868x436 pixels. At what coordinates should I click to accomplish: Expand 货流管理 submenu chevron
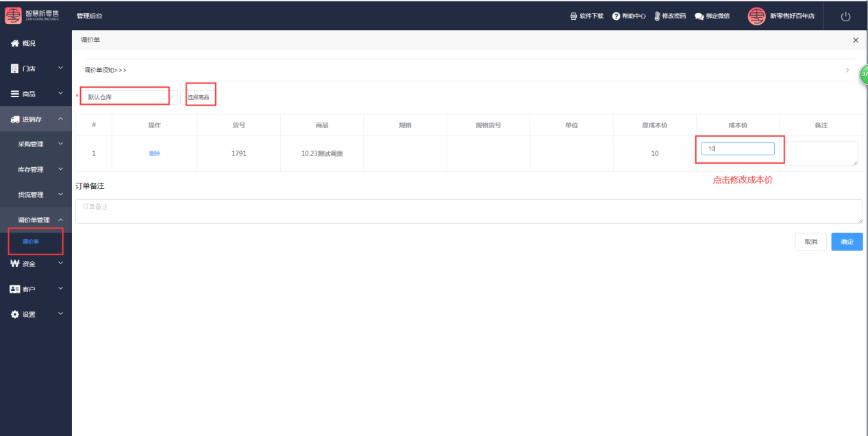click(60, 194)
